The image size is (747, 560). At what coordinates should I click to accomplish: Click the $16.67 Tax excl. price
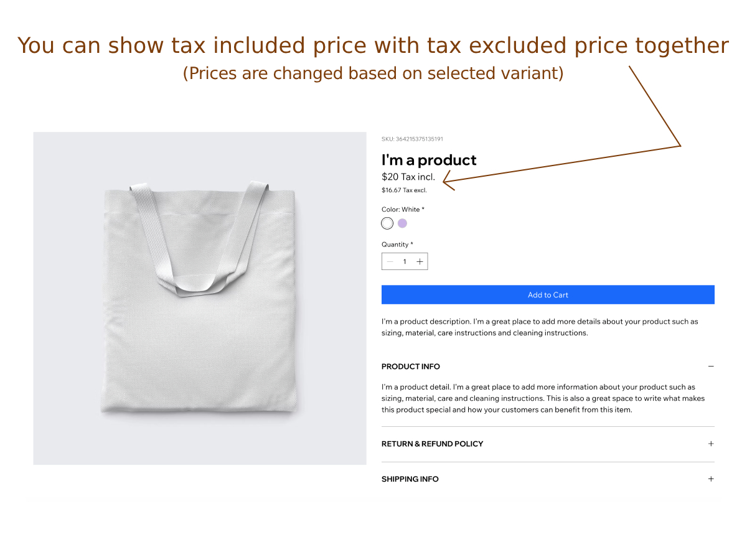(x=404, y=190)
